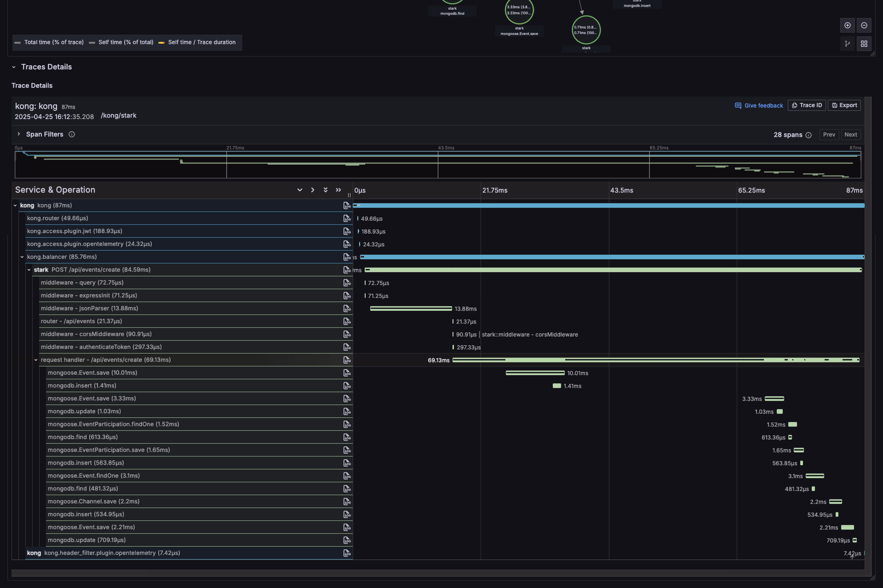
Task: Open logs for the kong.access.plugin.jwt span
Action: (x=347, y=231)
